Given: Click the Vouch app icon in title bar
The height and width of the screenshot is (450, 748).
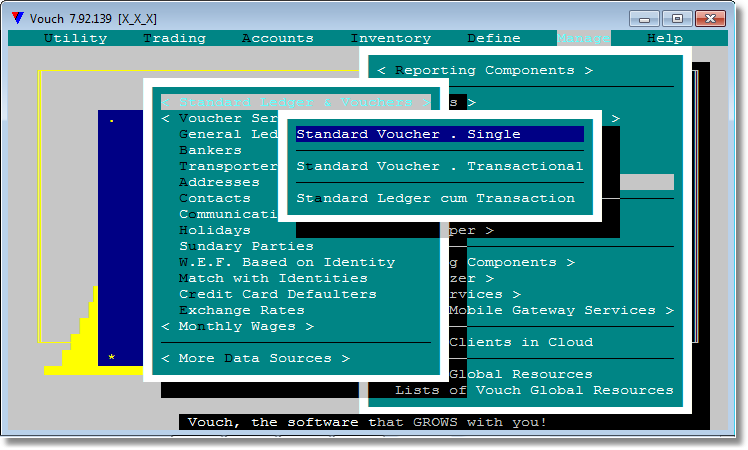Looking at the screenshot, I should (x=18, y=18).
